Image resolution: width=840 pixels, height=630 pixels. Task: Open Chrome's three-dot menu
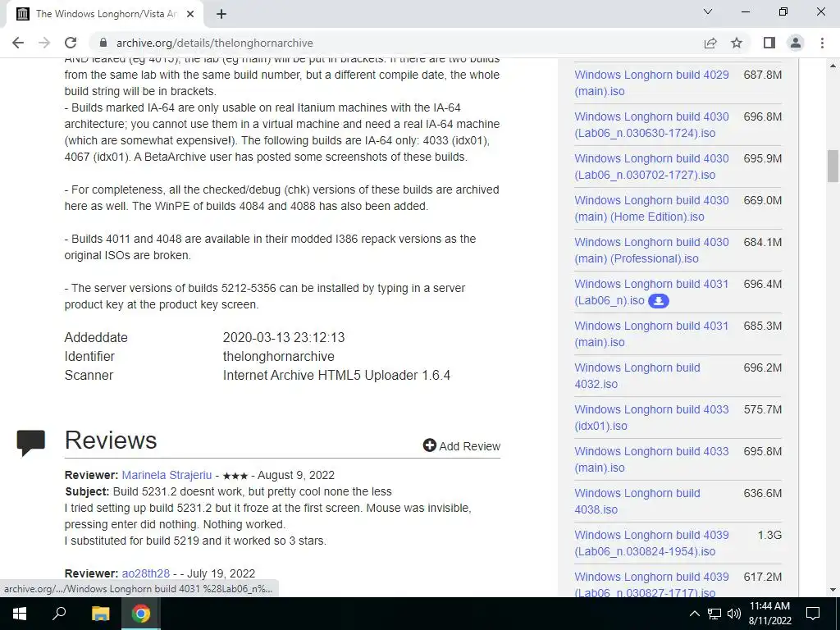pyautogui.click(x=822, y=43)
